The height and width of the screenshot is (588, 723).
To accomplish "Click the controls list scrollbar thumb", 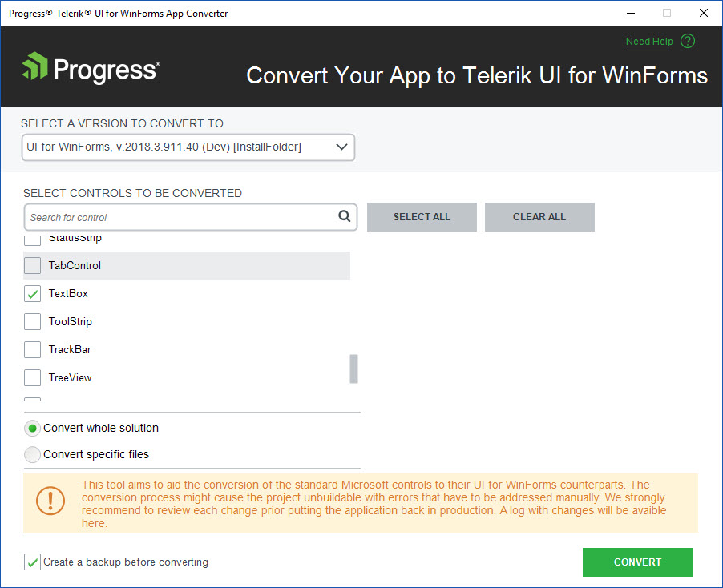I will tap(353, 369).
